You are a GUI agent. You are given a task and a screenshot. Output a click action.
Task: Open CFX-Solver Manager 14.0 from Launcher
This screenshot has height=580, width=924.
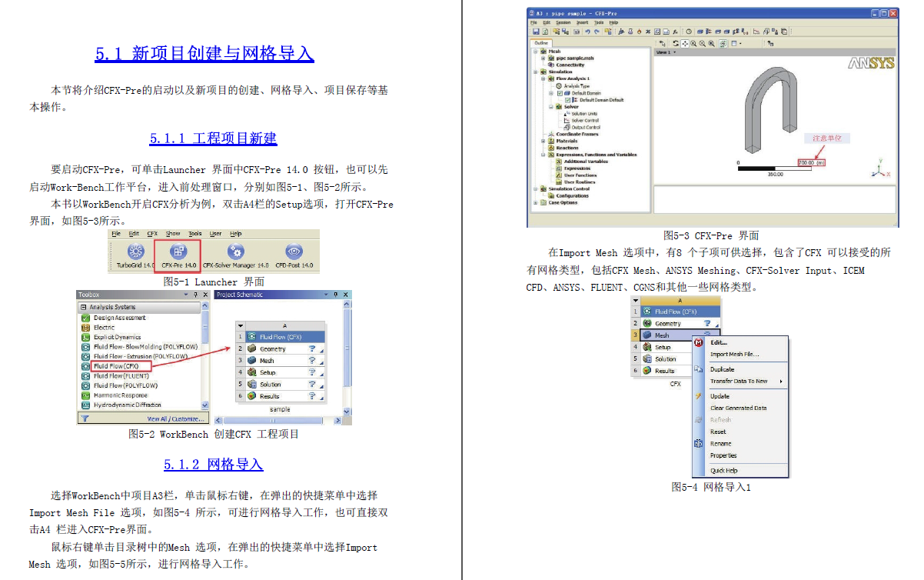point(235,255)
